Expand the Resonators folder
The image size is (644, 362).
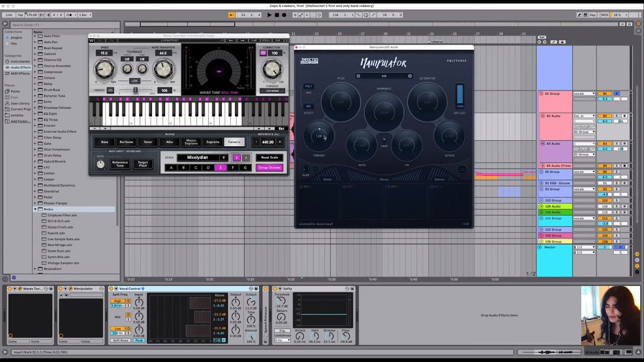[x=35, y=269]
